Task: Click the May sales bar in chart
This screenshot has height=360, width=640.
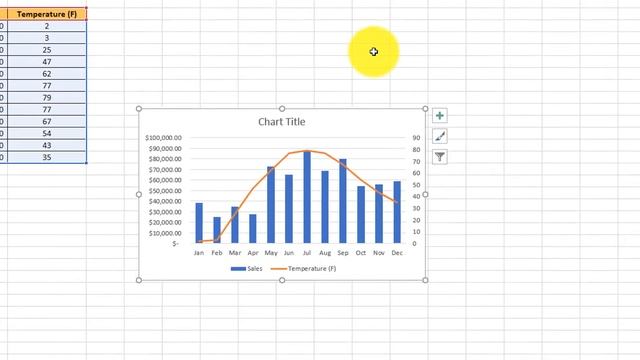Action: (271, 205)
